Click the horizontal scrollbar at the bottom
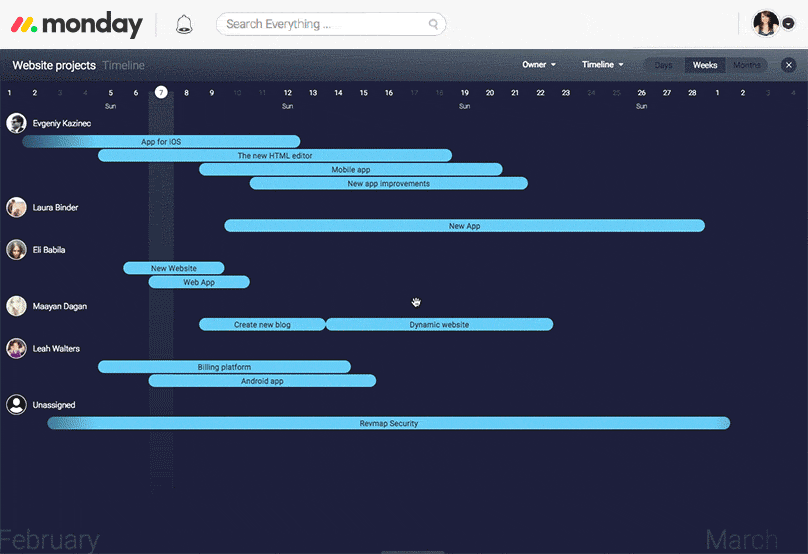 [x=413, y=552]
